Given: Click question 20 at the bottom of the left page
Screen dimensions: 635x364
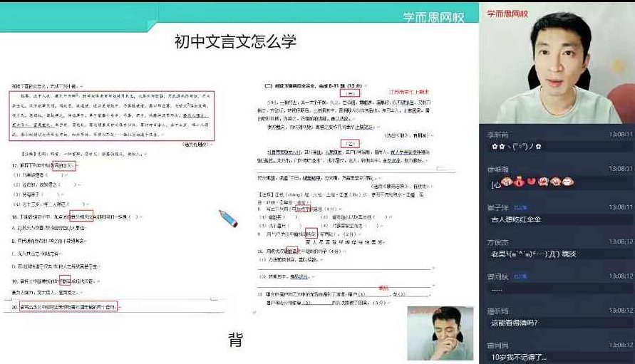Looking at the screenshot, I should click(x=65, y=307).
